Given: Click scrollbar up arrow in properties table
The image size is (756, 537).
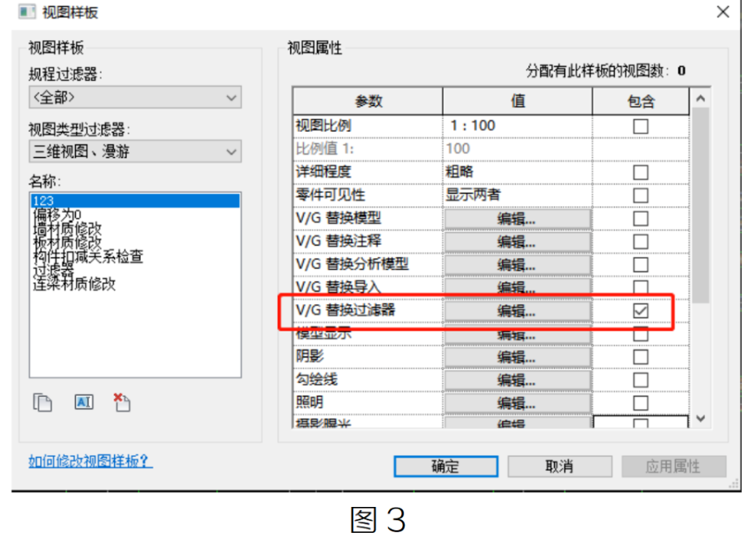Looking at the screenshot, I should click(701, 99).
